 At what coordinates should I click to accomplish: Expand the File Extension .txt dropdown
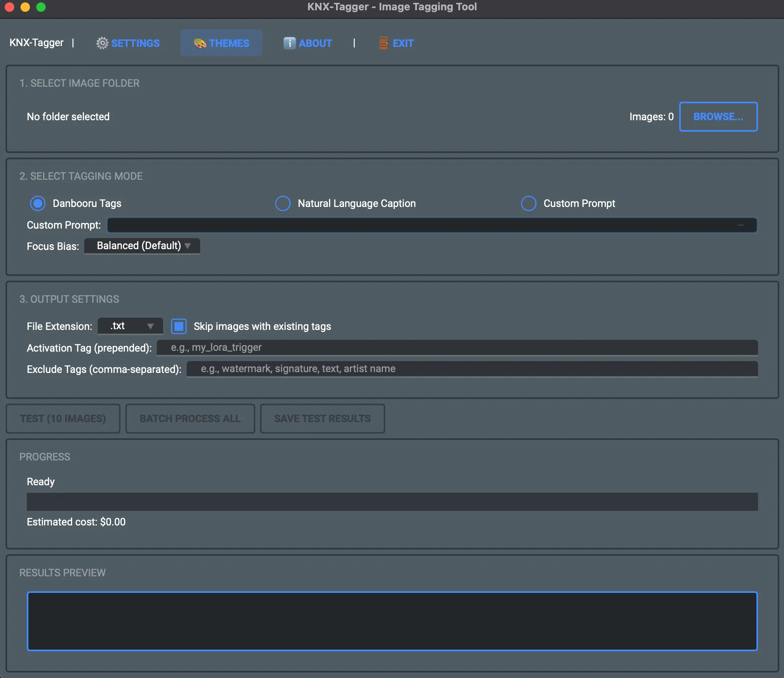click(x=130, y=326)
